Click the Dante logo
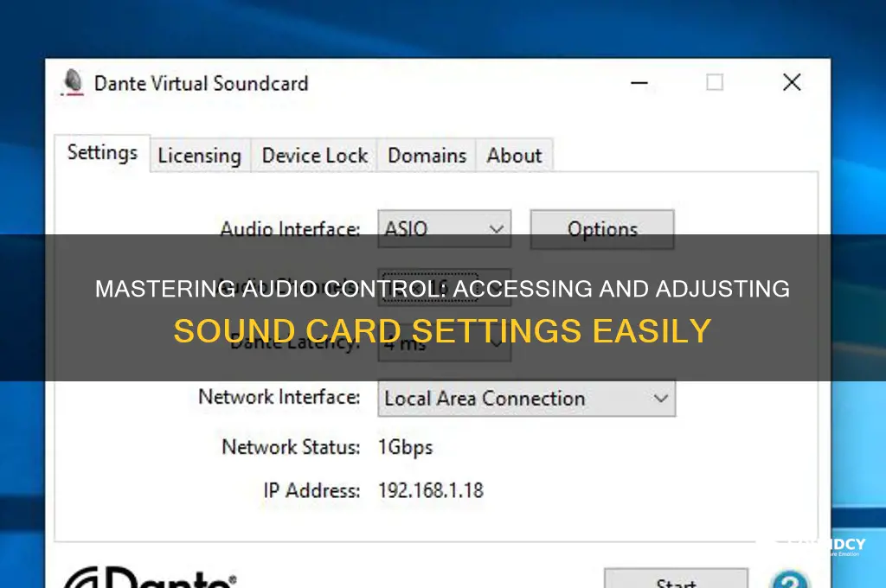Image resolution: width=886 pixels, height=588 pixels. point(151,578)
